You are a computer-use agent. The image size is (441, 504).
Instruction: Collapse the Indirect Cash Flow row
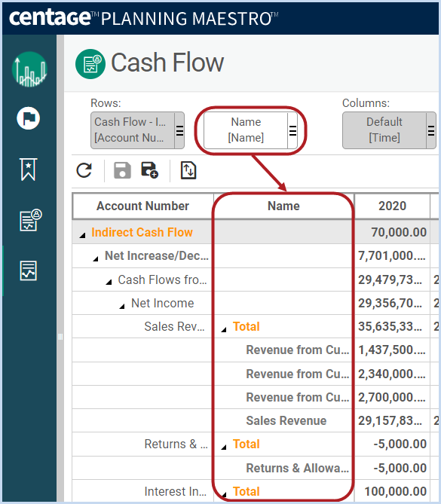[x=83, y=235]
